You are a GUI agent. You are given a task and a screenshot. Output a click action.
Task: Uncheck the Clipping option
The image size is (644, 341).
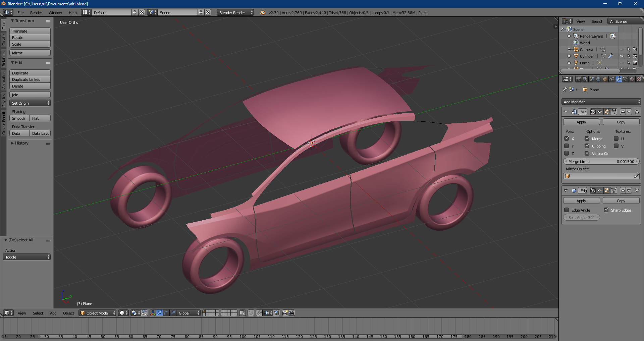[x=587, y=146]
